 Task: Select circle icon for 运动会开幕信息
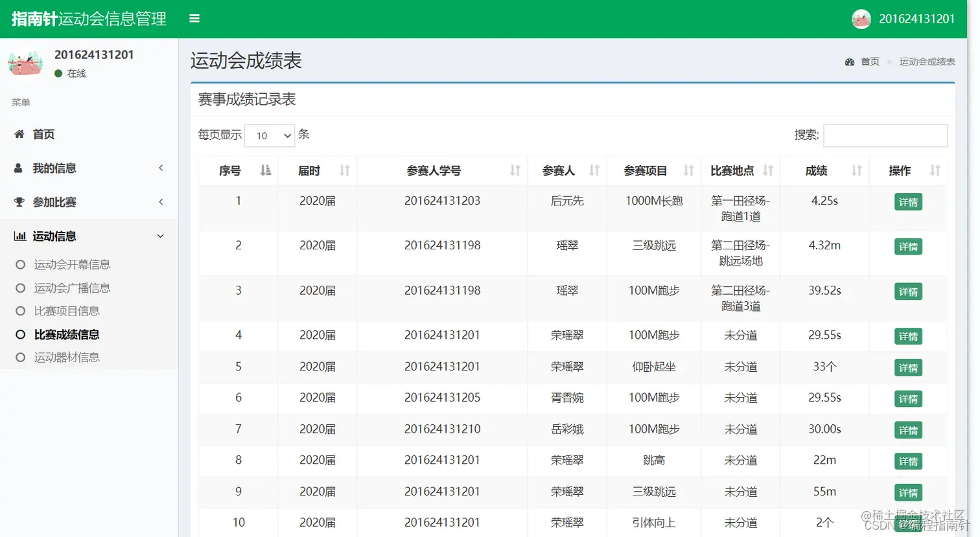click(21, 264)
